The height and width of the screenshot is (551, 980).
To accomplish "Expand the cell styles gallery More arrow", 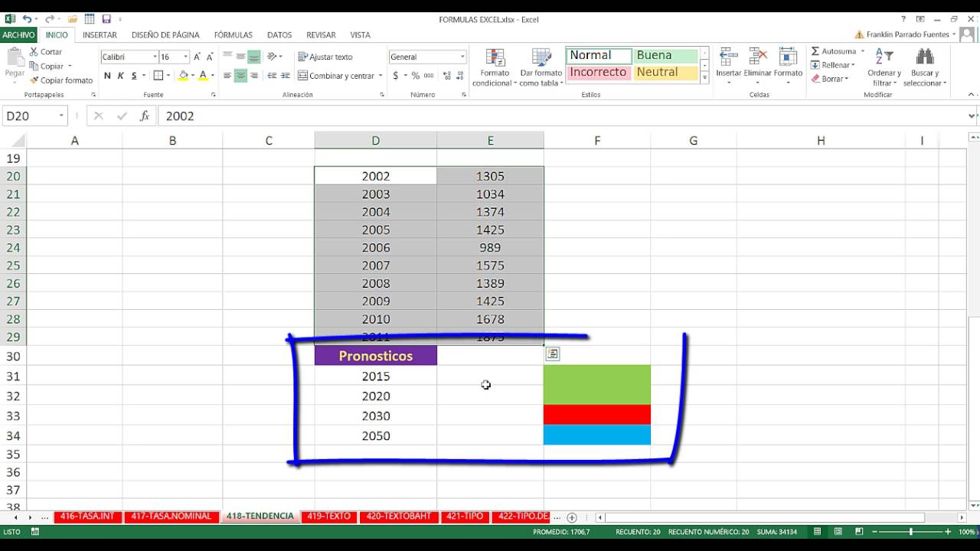I will click(704, 79).
